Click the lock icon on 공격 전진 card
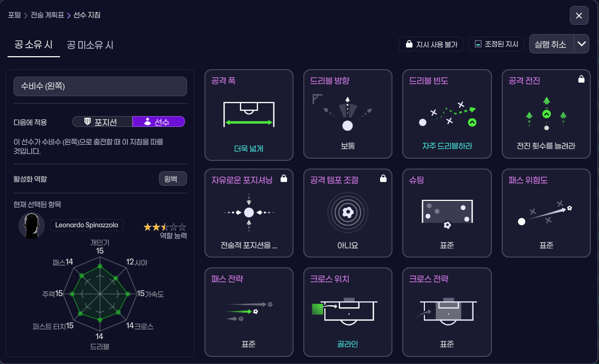The image size is (599, 364). click(x=581, y=78)
